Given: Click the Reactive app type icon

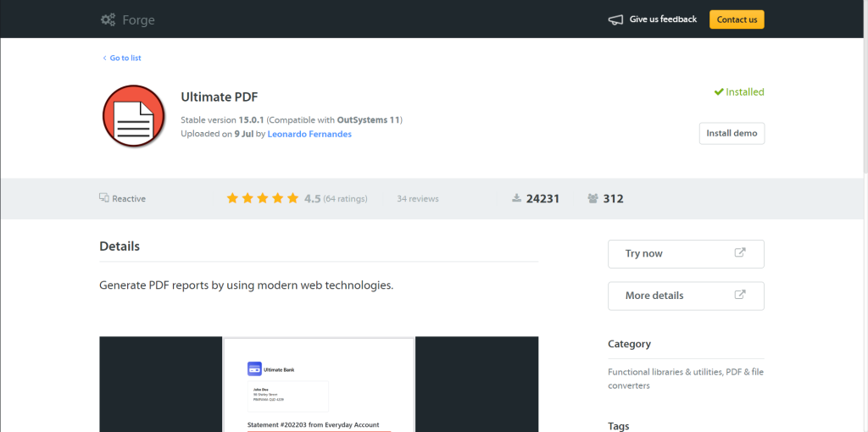Looking at the screenshot, I should [x=104, y=198].
